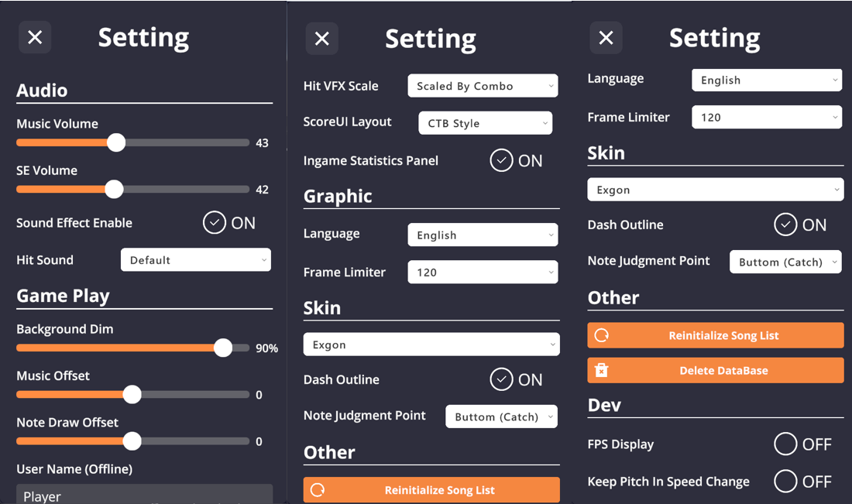Open the Skin dropdown showing Exgon
Viewport: 852px width, 504px height.
(431, 345)
